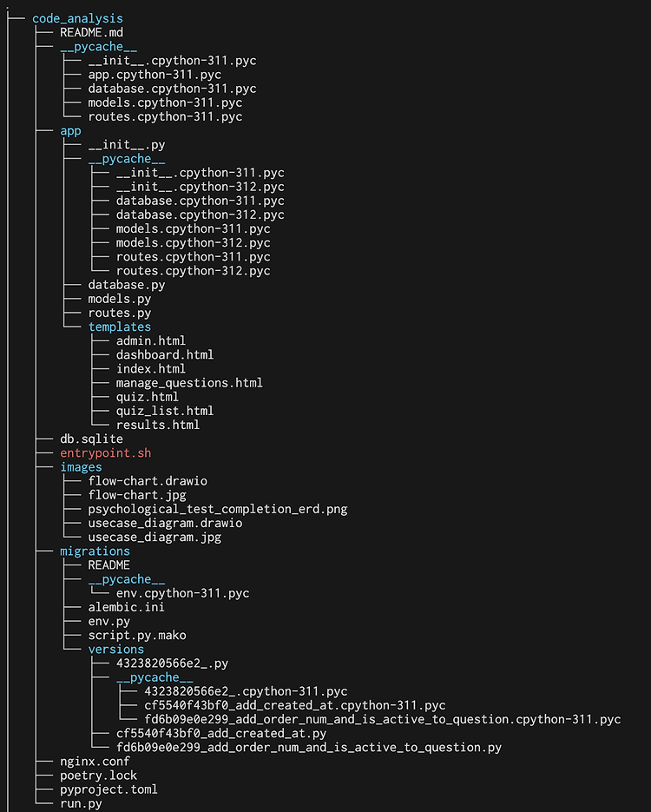Click psychological_test_completion_erd.png file

click(217, 509)
